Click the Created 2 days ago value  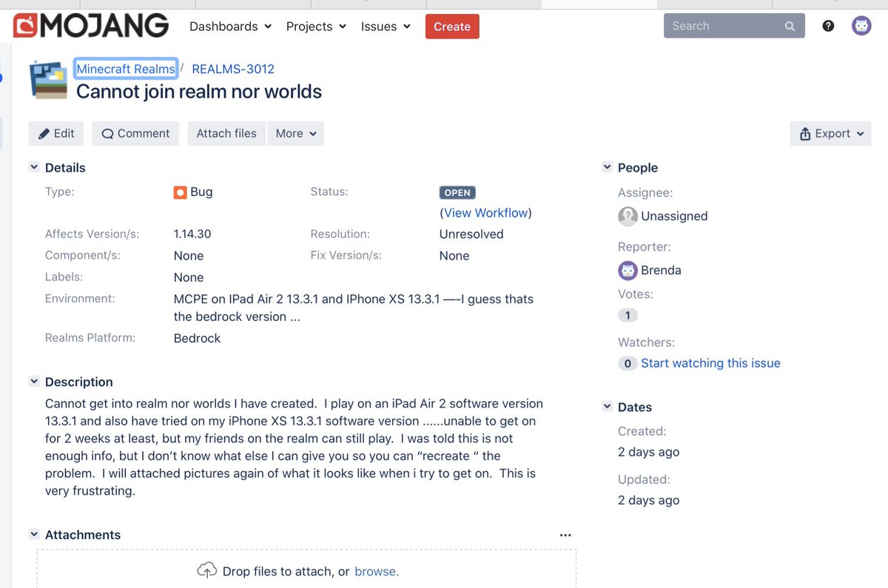coord(648,452)
